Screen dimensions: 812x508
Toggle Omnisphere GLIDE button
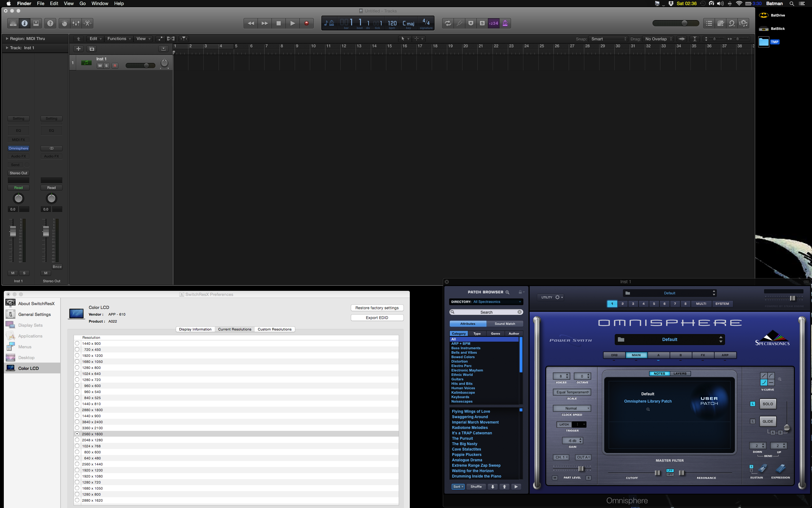[768, 421]
